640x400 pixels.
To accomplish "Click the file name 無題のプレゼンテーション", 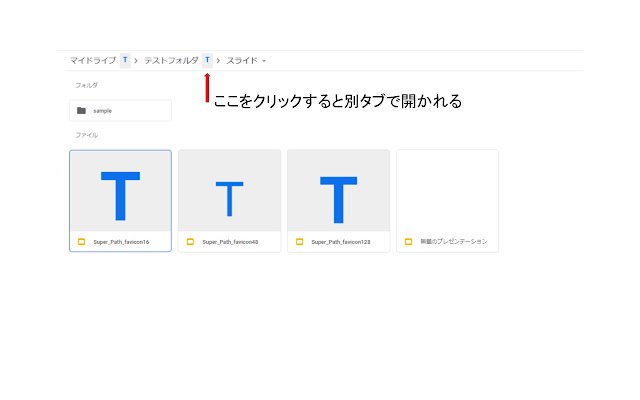I will pos(454,242).
